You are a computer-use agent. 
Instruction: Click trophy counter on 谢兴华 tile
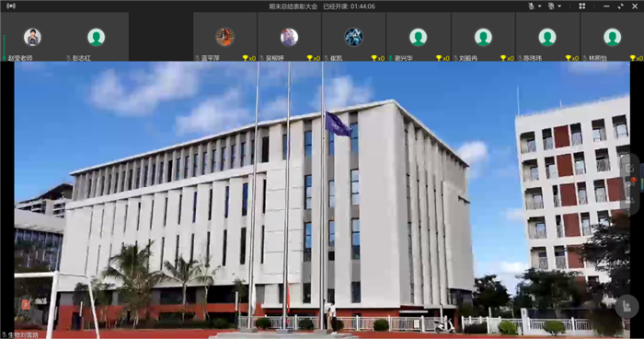point(443,58)
